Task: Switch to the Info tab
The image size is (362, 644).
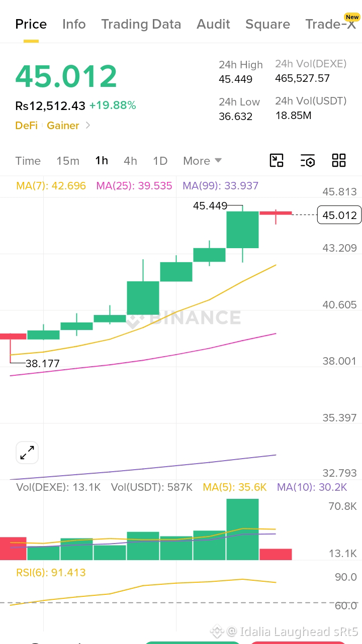Action: coord(74,24)
